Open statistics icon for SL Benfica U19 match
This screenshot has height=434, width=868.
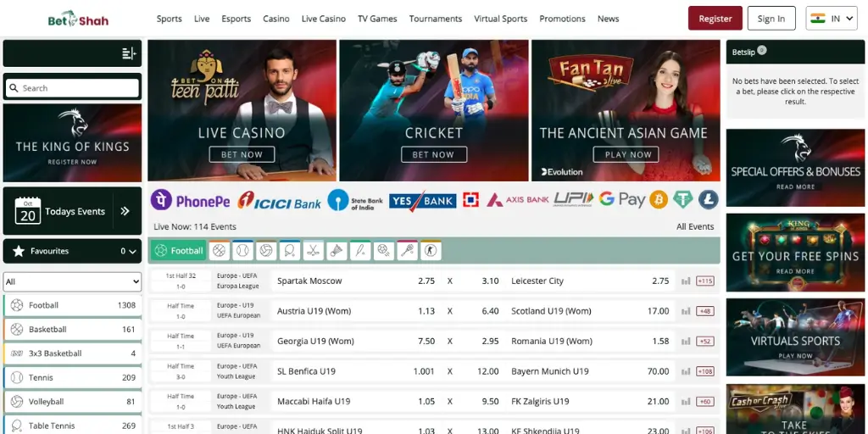(686, 371)
